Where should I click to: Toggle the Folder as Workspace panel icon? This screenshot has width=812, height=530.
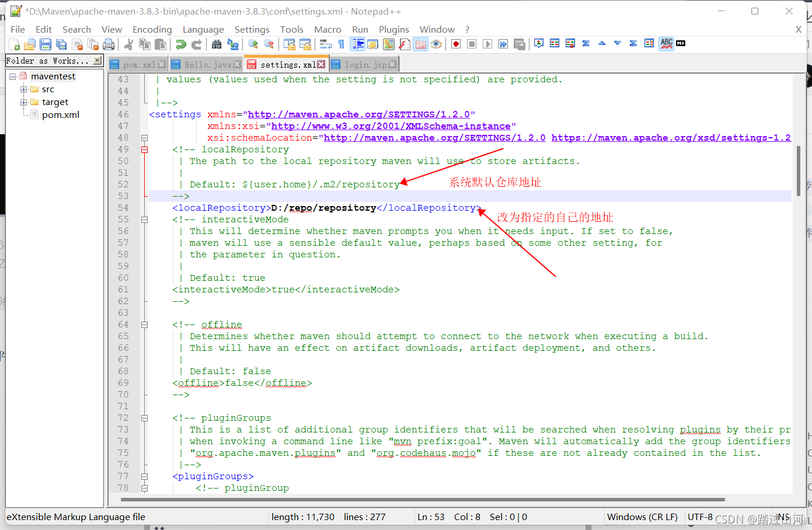click(x=420, y=44)
